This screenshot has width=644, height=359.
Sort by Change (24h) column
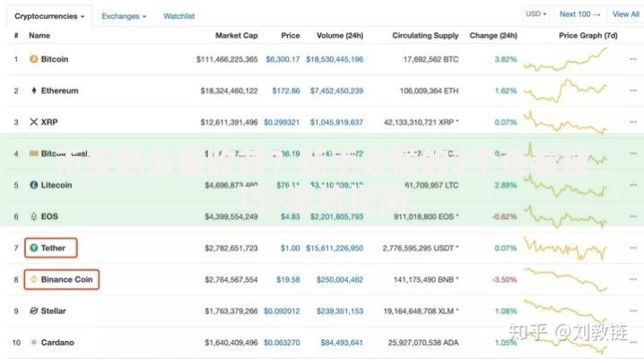493,35
